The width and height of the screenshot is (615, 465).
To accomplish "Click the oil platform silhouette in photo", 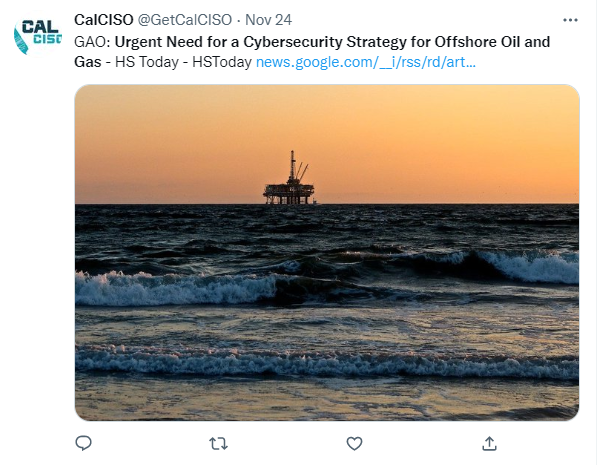I will coord(289,178).
